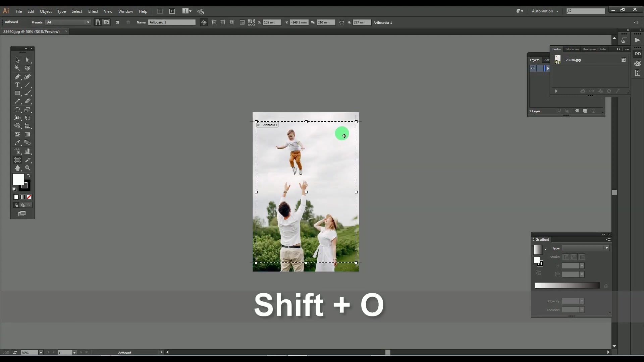Open the Effect menu
This screenshot has width=644, height=362.
point(93,11)
